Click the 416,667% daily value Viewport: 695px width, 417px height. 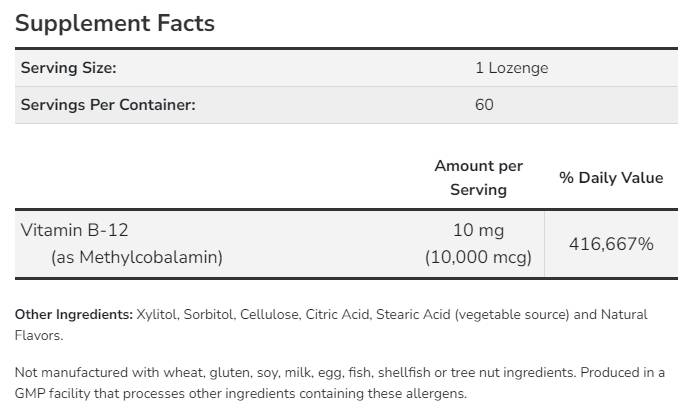tap(610, 244)
